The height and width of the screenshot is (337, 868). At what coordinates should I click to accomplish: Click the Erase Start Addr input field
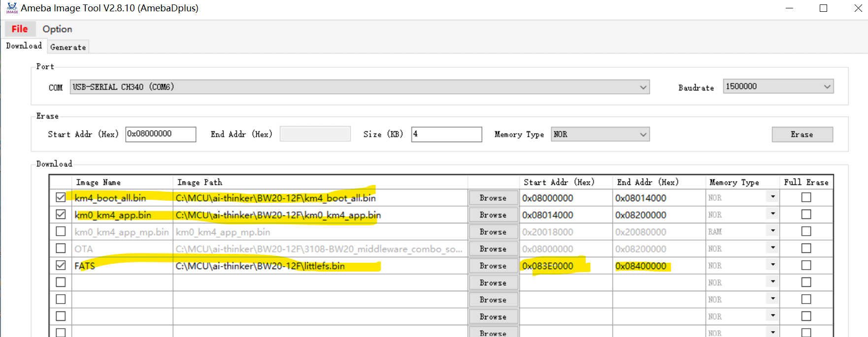pos(160,134)
